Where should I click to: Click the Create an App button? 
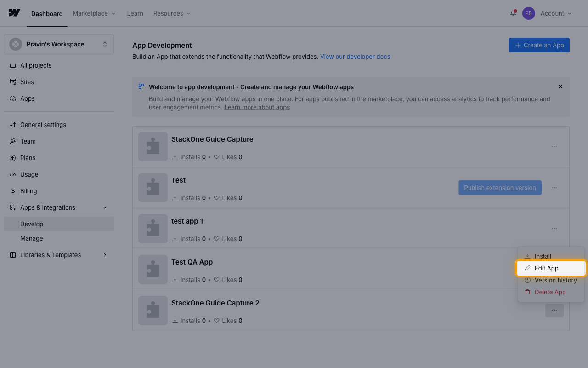(x=539, y=45)
